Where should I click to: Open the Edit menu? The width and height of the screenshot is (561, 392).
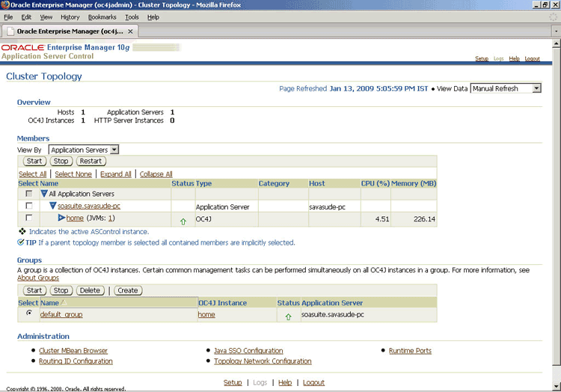pyautogui.click(x=26, y=16)
